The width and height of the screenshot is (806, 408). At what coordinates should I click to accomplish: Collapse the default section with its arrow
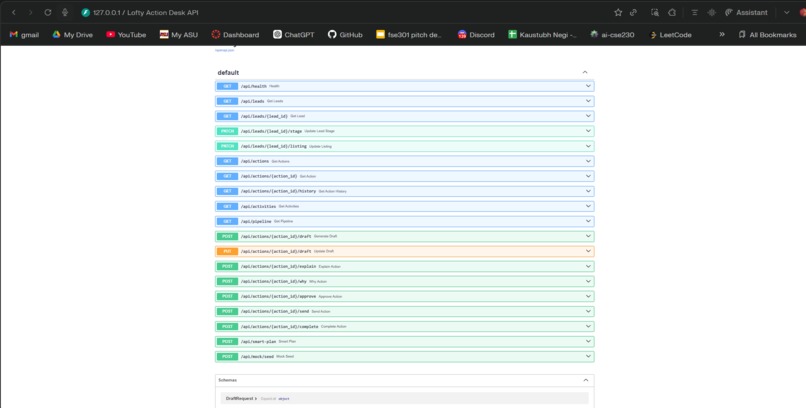[584, 72]
